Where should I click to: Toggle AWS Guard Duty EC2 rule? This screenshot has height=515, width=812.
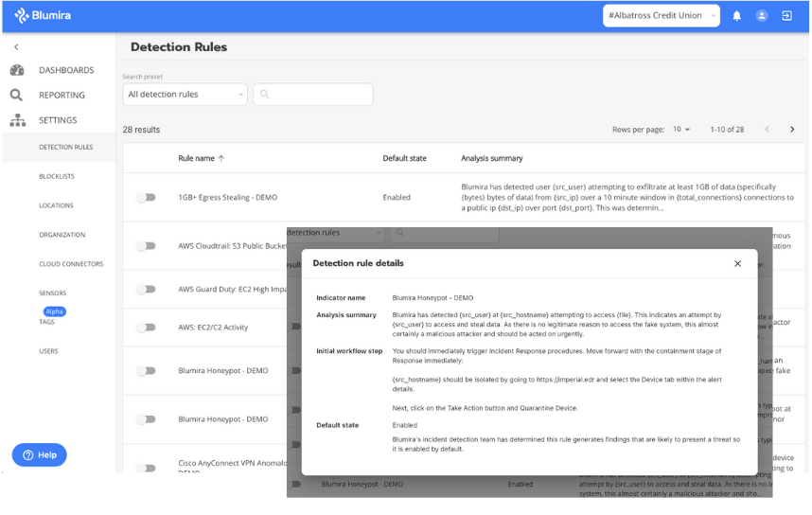146,289
